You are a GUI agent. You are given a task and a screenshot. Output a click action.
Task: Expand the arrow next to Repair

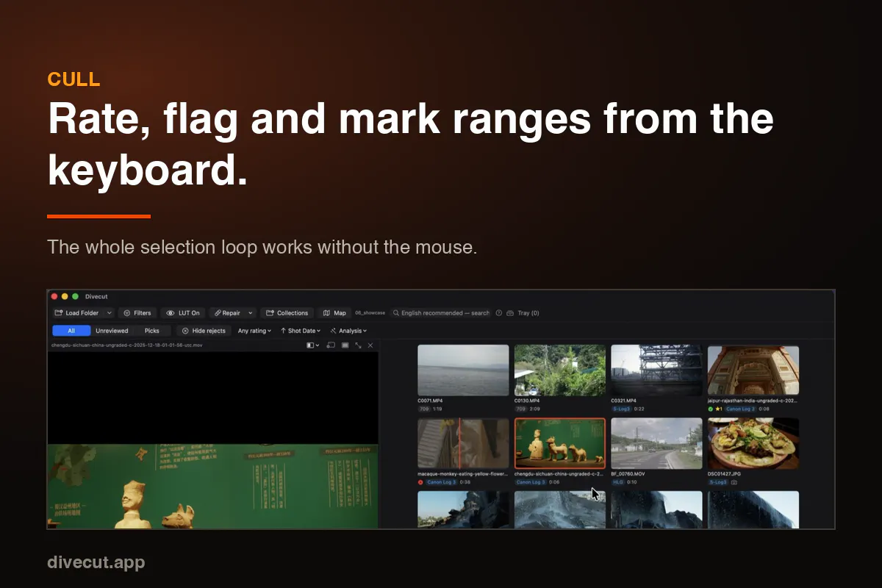coord(250,312)
